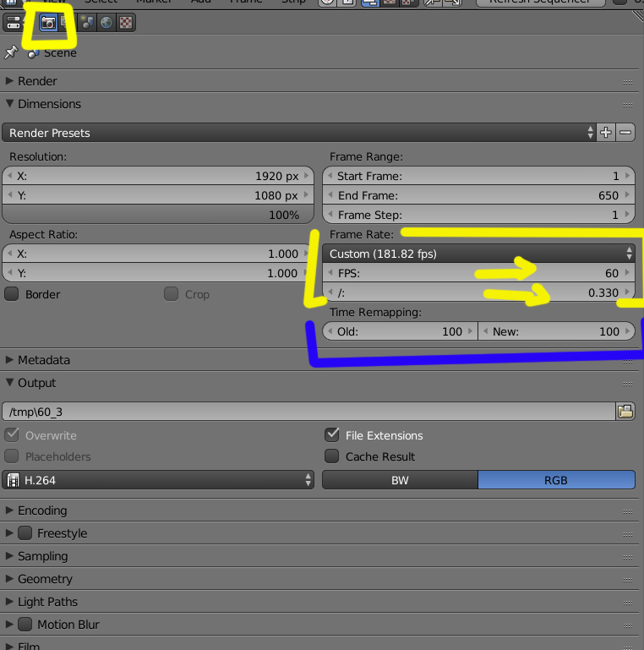The width and height of the screenshot is (644, 650).
Task: Select RGB color mode
Action: click(x=556, y=480)
